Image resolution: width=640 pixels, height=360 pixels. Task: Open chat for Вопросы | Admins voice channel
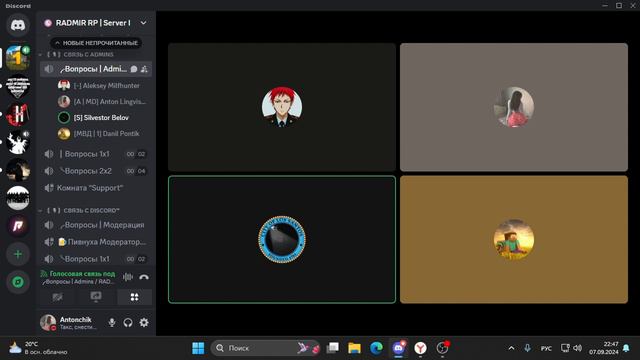134,69
